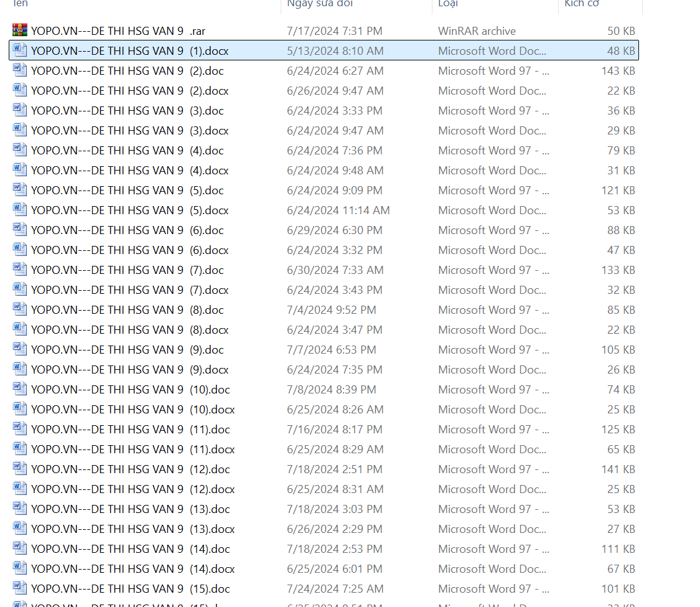Select the file name ending in (9).doc
Viewport: 700px width, 607px height.
pyautogui.click(x=128, y=349)
